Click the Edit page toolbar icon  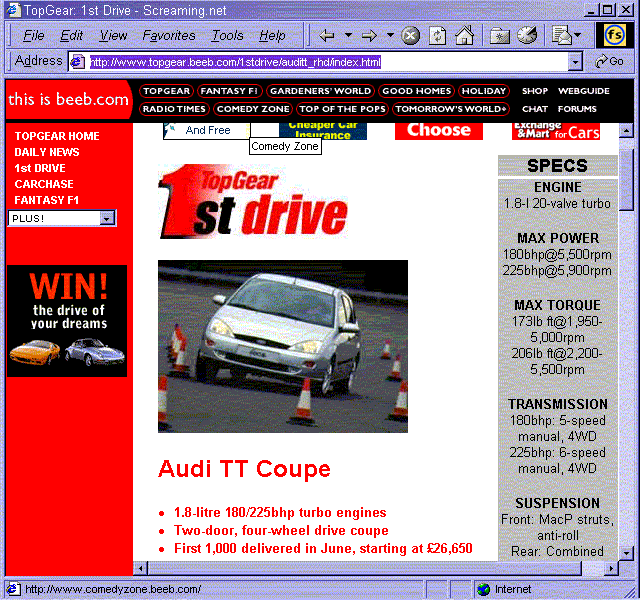(561, 36)
